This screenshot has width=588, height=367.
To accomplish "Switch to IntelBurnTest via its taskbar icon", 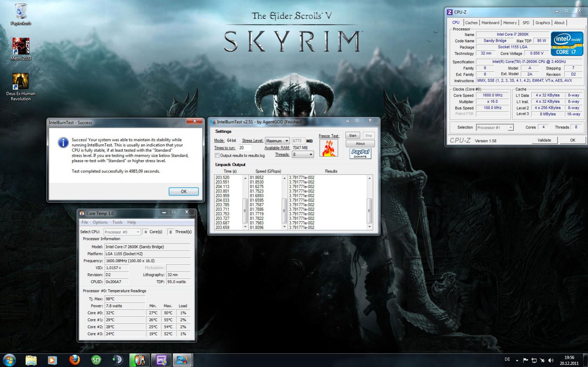I will click(182, 360).
